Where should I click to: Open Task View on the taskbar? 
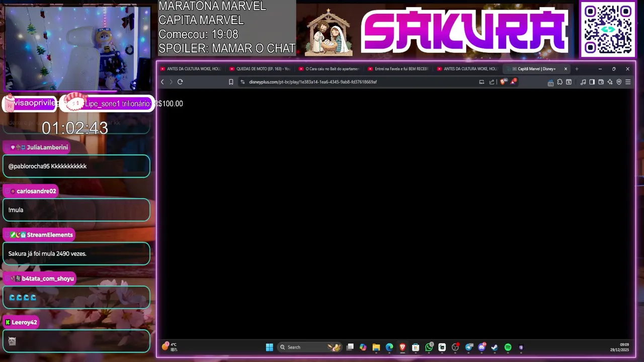[x=350, y=347]
